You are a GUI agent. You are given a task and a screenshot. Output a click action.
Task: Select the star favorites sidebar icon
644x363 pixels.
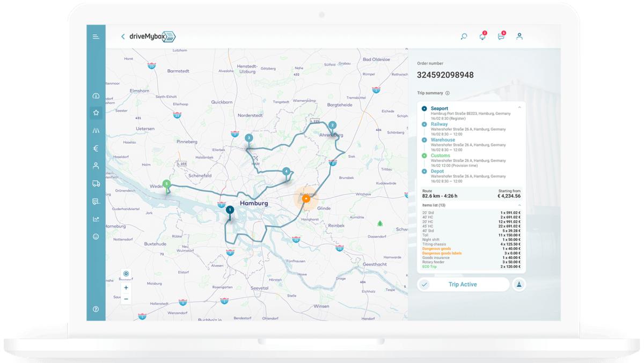[96, 113]
